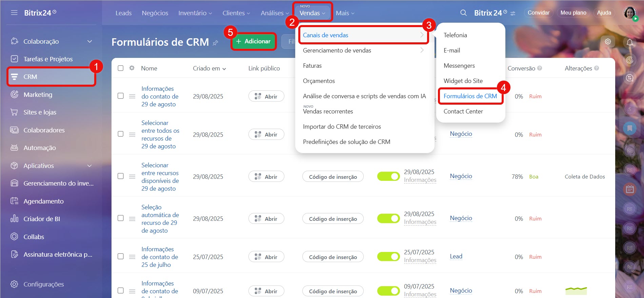This screenshot has width=644, height=298.
Task: Select Faturas from Vendas menu
Action: pyautogui.click(x=312, y=66)
